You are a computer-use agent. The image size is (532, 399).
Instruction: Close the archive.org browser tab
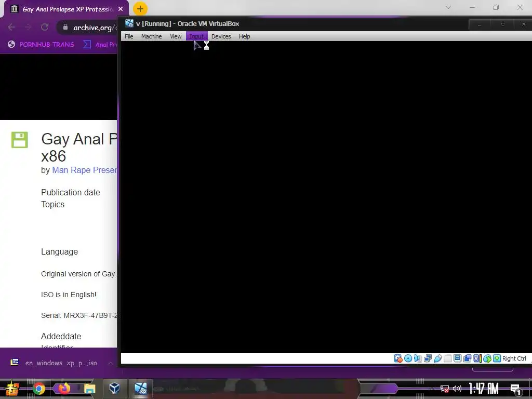[121, 9]
